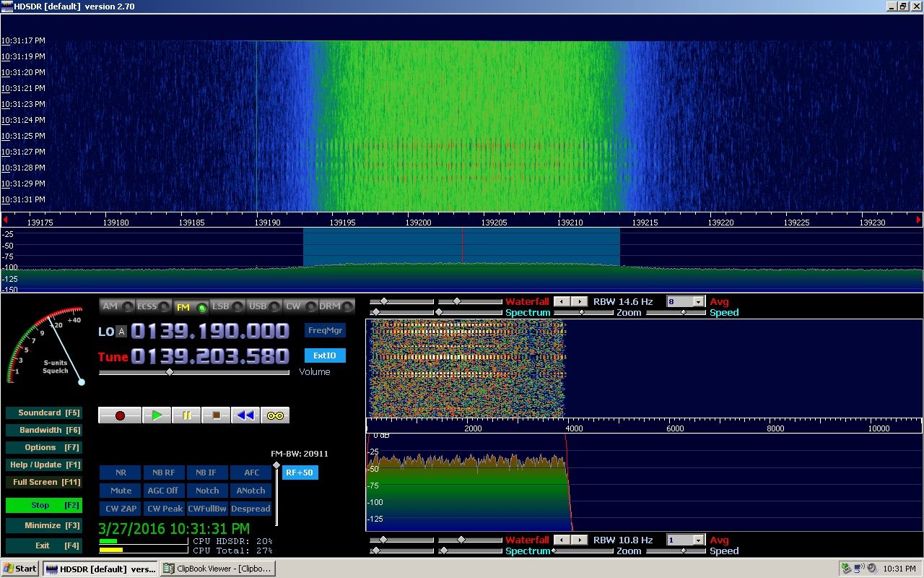The height and width of the screenshot is (578, 924).
Task: Switch to USB mode
Action: (264, 306)
